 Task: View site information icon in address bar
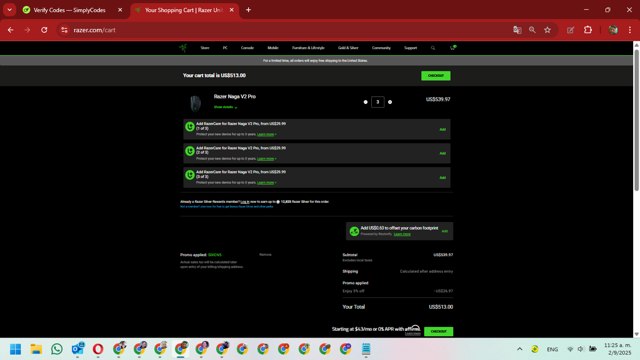[x=64, y=30]
